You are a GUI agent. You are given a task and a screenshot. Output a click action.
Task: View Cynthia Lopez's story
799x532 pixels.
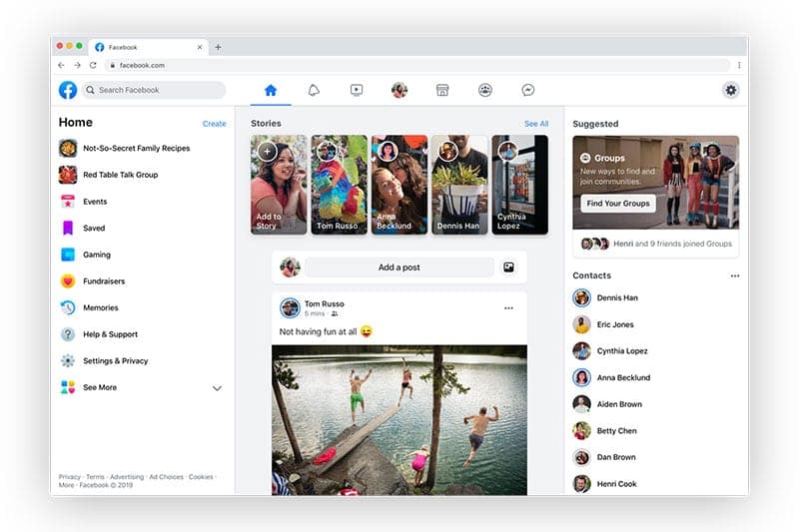(x=519, y=185)
